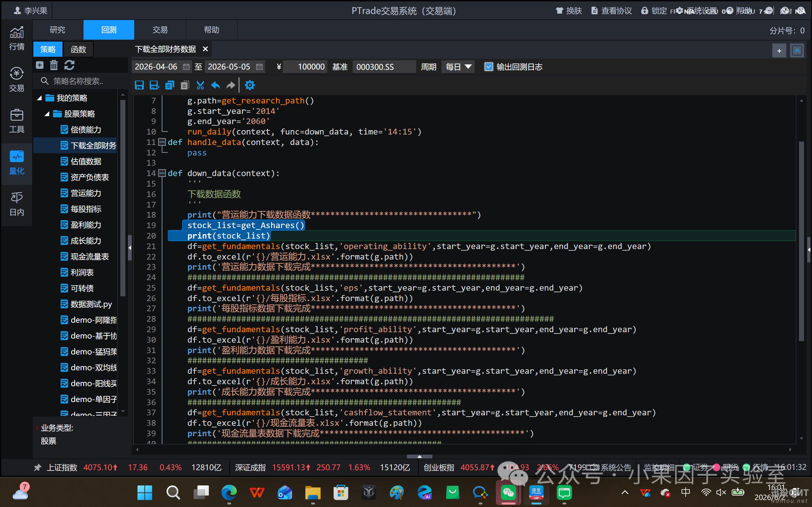The height and width of the screenshot is (507, 812).
Task: Open the 数据测试.py strategy
Action: click(x=86, y=304)
